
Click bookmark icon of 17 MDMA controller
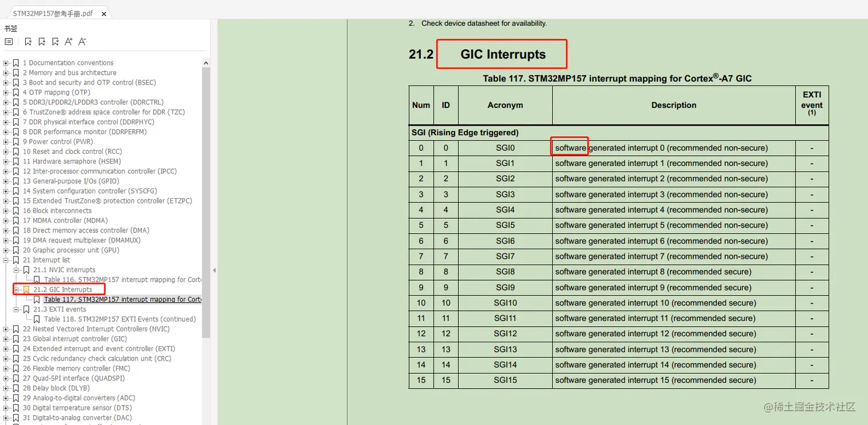click(16, 221)
